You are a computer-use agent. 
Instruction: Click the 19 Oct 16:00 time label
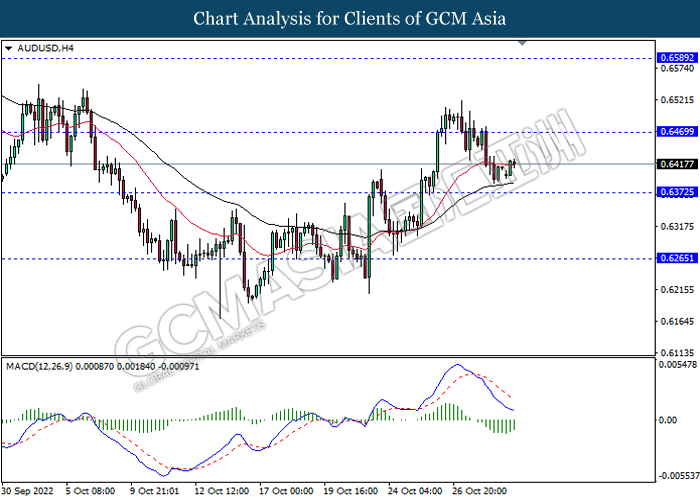pos(351,491)
